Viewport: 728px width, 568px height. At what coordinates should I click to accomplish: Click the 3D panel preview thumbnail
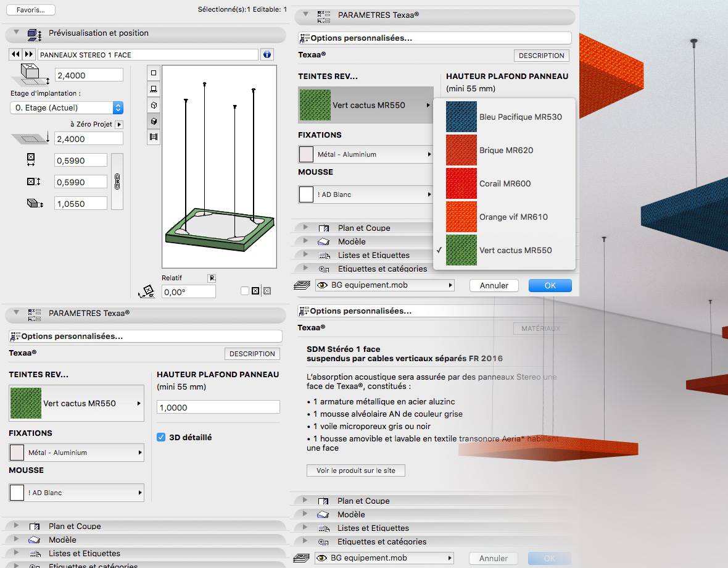[x=219, y=167]
